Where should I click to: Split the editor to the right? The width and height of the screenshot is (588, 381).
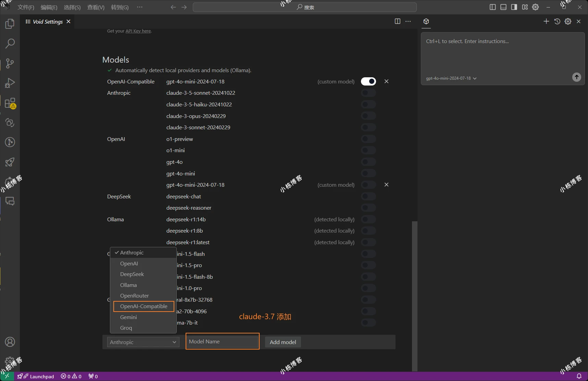coord(397,22)
